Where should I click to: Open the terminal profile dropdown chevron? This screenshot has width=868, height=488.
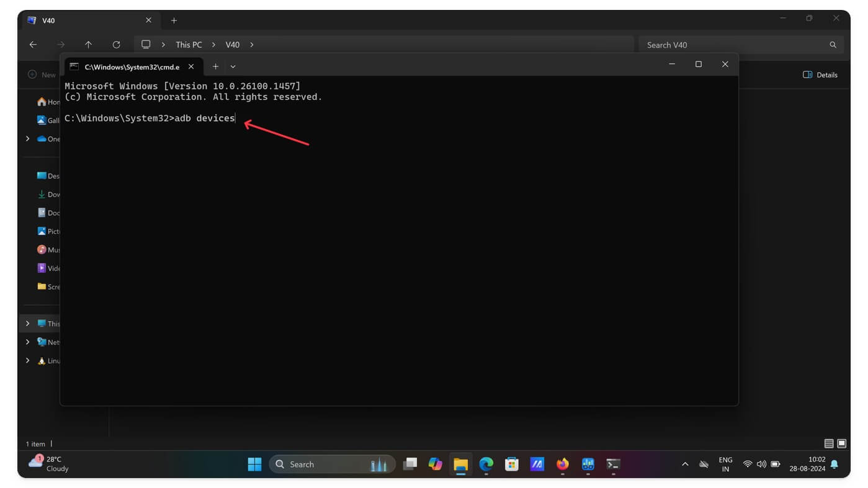coord(233,66)
